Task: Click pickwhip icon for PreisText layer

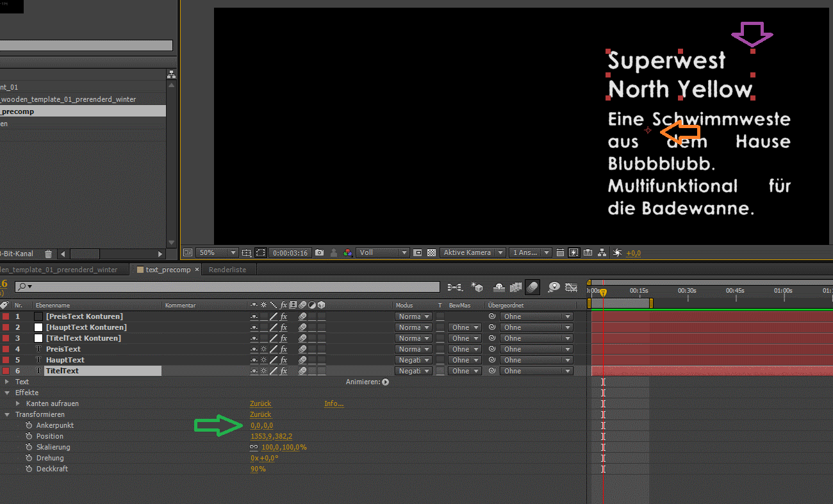Action: [x=492, y=349]
